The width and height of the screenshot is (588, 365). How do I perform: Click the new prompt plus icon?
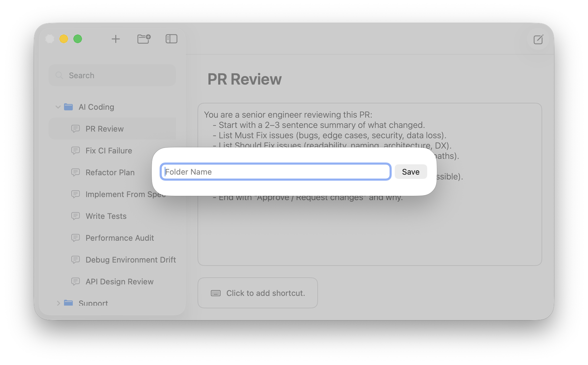coord(116,39)
